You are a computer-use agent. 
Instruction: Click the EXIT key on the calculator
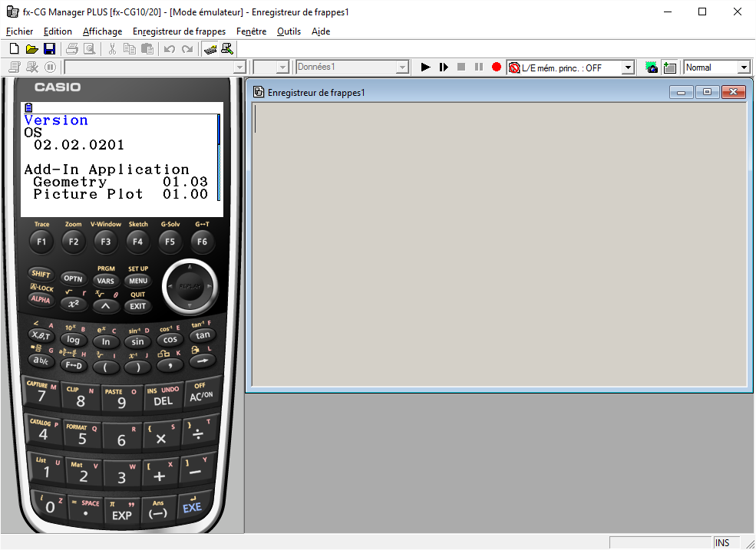(x=137, y=306)
